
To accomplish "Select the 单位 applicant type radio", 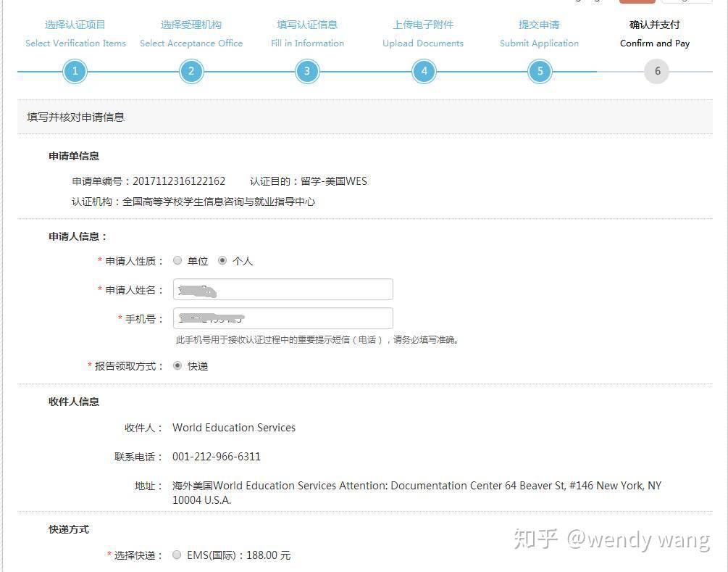I will click(x=177, y=260).
